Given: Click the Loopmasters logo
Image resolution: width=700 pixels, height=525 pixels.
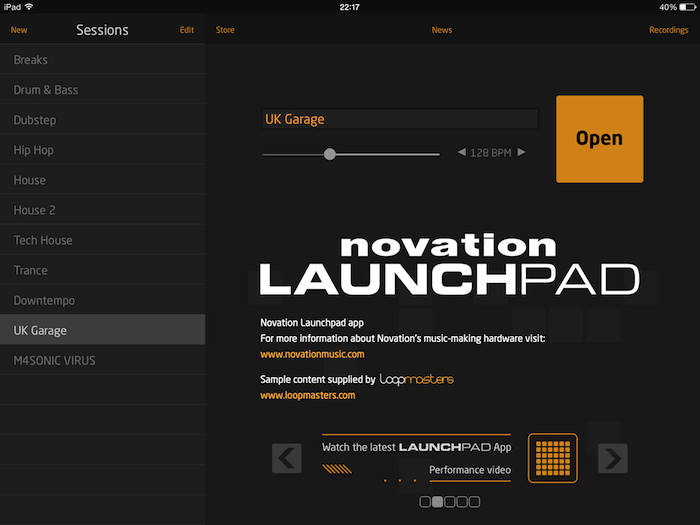Looking at the screenshot, I should (x=417, y=379).
